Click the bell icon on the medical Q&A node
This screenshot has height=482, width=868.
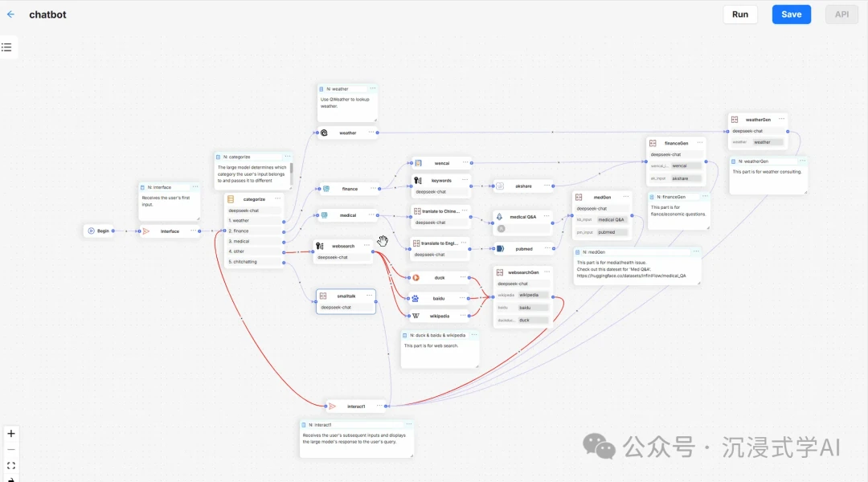point(499,216)
